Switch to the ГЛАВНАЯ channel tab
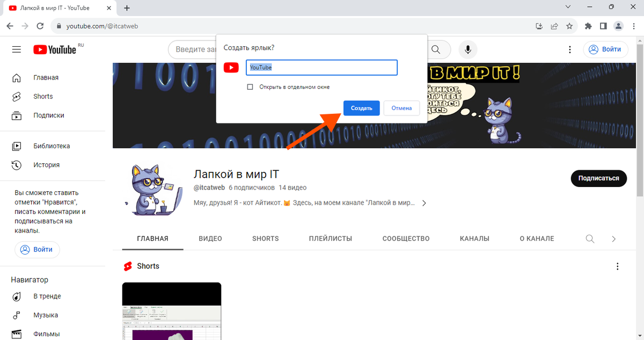The width and height of the screenshot is (644, 340). [x=152, y=238]
